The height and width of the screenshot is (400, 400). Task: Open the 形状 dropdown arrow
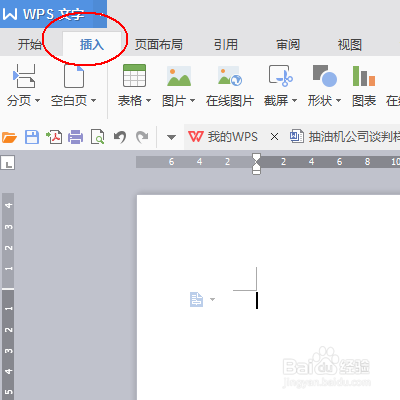pyautogui.click(x=338, y=100)
